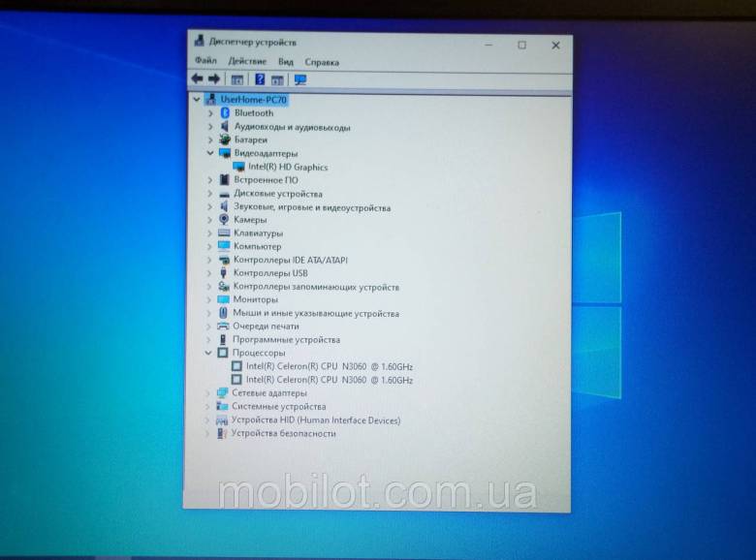The image size is (756, 560).
Task: Click the Bluetooth category icon
Action: tap(225, 112)
